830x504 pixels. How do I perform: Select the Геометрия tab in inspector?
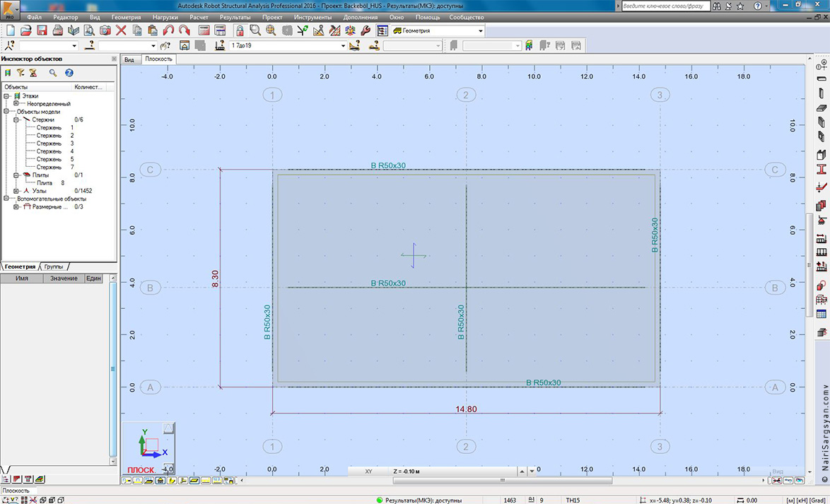pyautogui.click(x=20, y=266)
